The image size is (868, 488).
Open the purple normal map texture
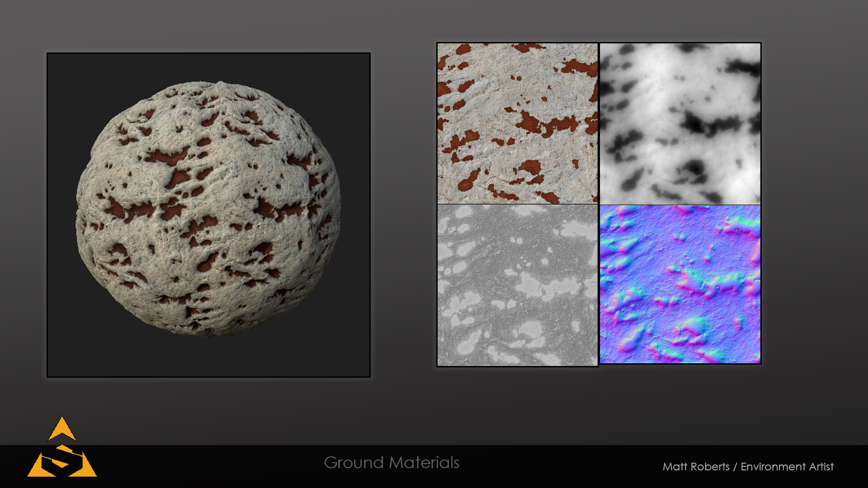(x=680, y=284)
